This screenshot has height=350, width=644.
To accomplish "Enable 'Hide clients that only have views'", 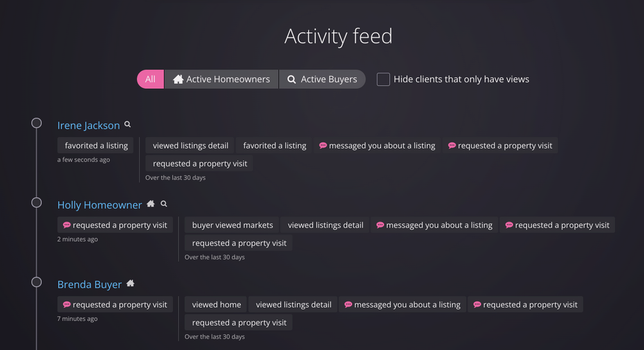I will click(383, 79).
